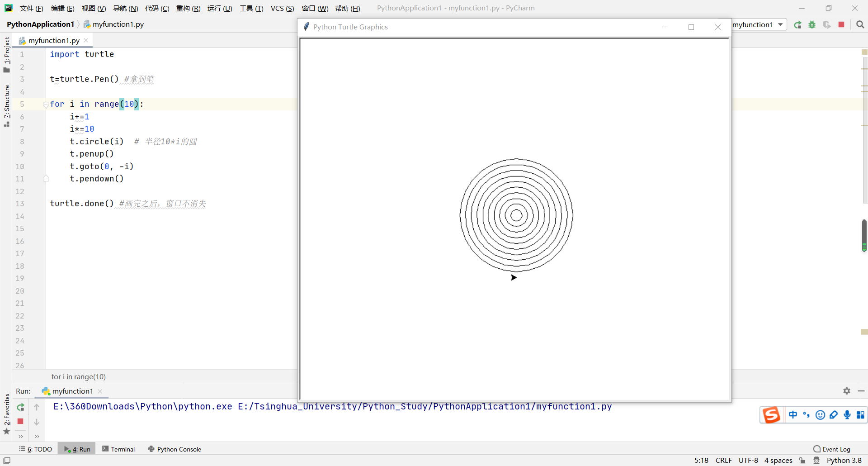Rerun myfunction1 from the top toolbar

[x=798, y=25]
